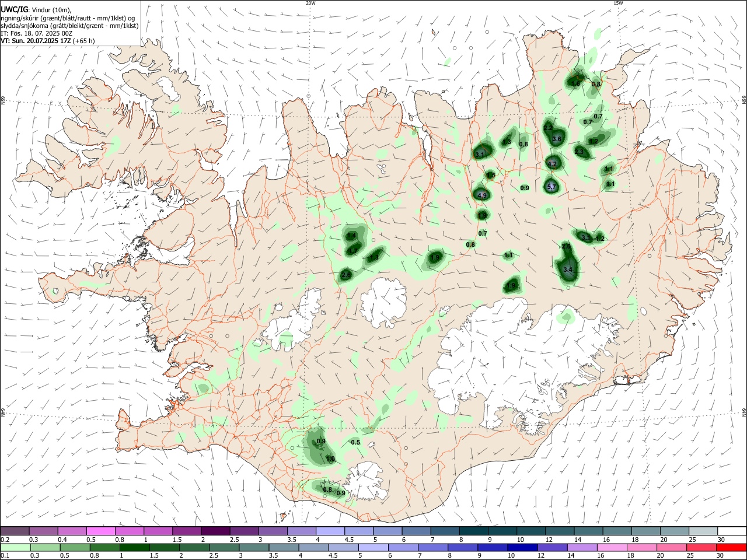
Task: Click the 4.9 precipitation value on the map
Action: tap(482, 195)
